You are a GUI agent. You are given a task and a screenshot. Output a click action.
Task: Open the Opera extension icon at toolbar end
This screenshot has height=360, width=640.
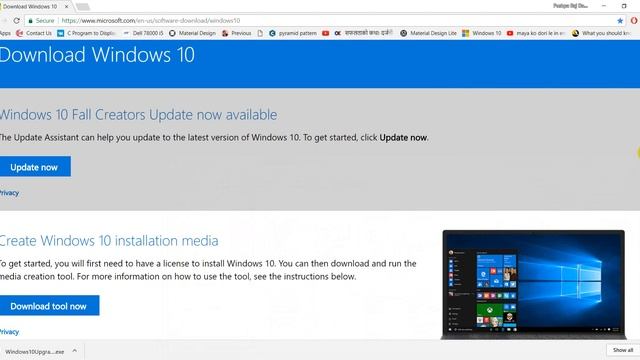(634, 20)
